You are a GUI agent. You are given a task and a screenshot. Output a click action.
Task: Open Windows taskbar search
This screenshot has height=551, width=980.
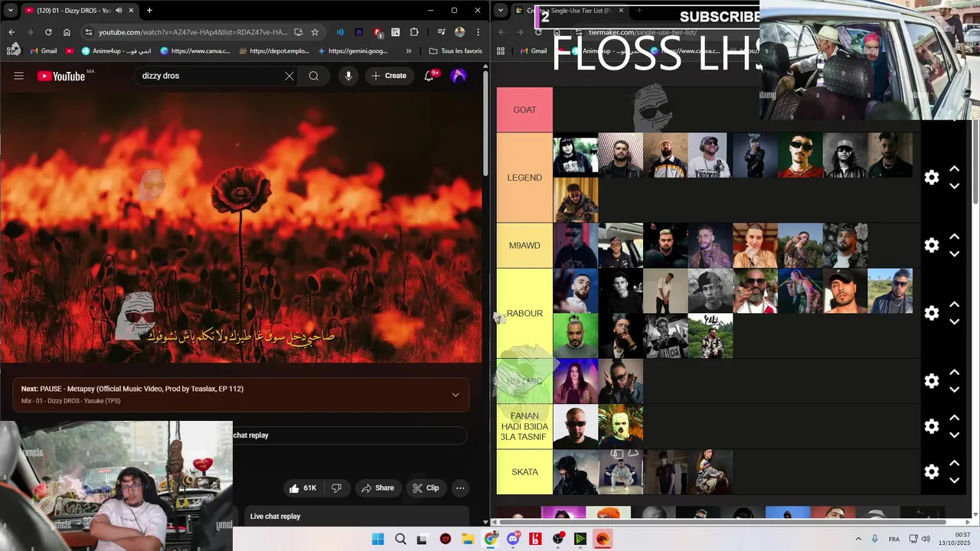pyautogui.click(x=400, y=539)
